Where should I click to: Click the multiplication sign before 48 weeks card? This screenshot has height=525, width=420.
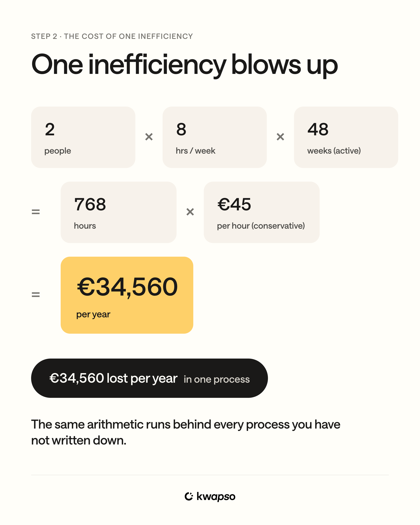tap(280, 137)
